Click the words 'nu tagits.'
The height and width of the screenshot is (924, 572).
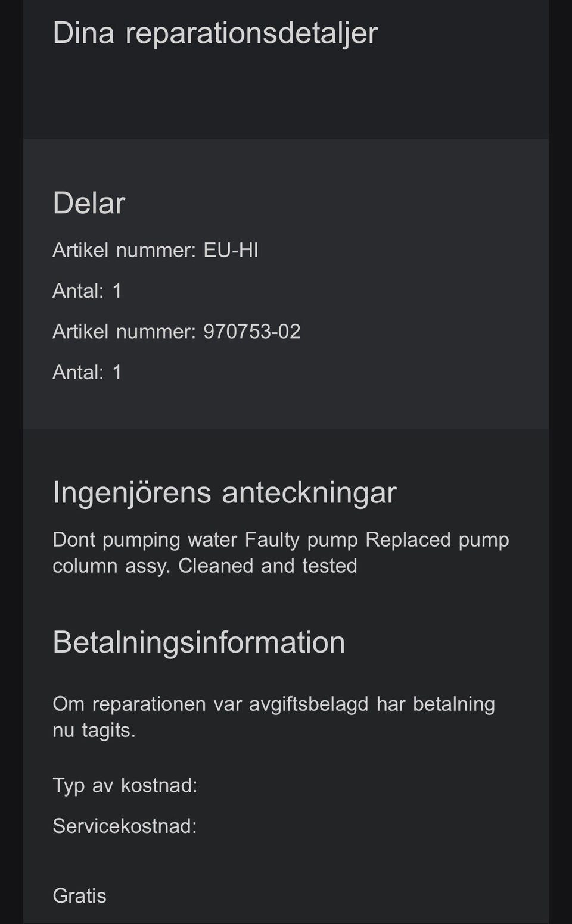point(94,730)
